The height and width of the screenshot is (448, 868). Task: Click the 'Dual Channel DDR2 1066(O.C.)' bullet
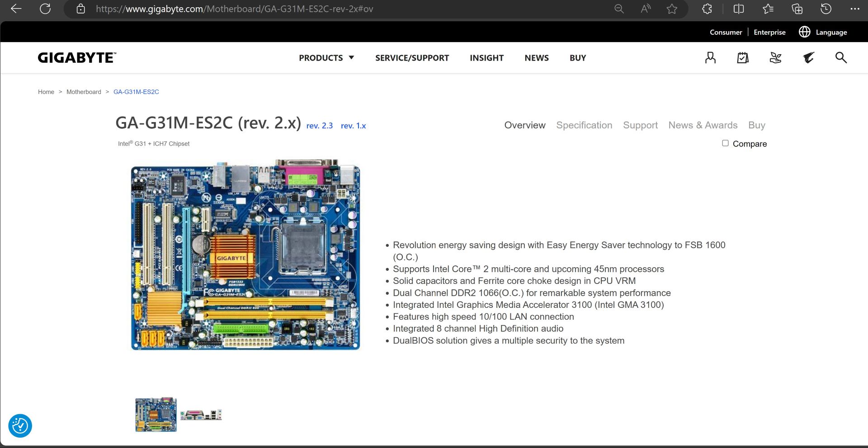point(532,293)
